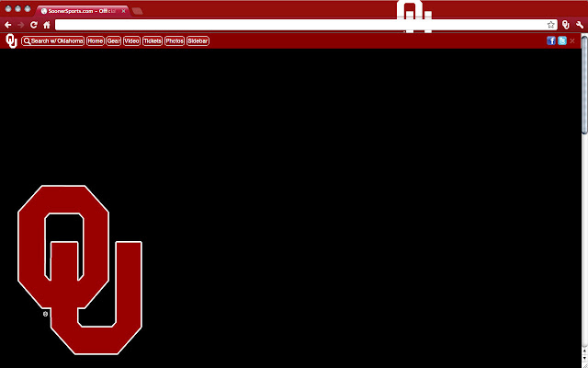Screen dimensions: 588x368
Task: Open the Tickets toolbar button
Action: (x=153, y=40)
